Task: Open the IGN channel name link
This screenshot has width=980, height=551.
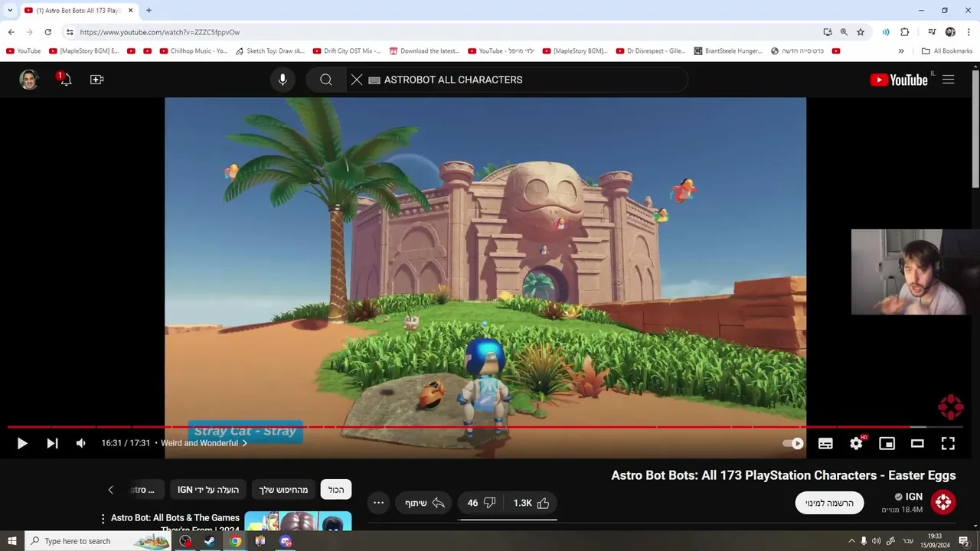Action: (914, 497)
